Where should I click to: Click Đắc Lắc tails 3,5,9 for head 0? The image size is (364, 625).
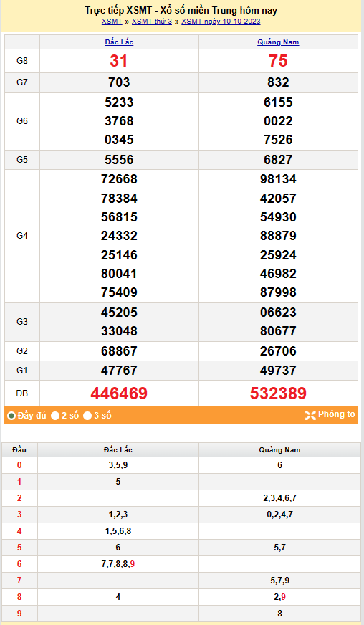(118, 465)
